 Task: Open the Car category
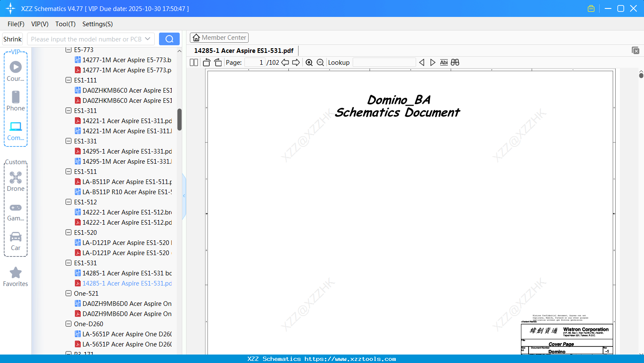pos(16,241)
